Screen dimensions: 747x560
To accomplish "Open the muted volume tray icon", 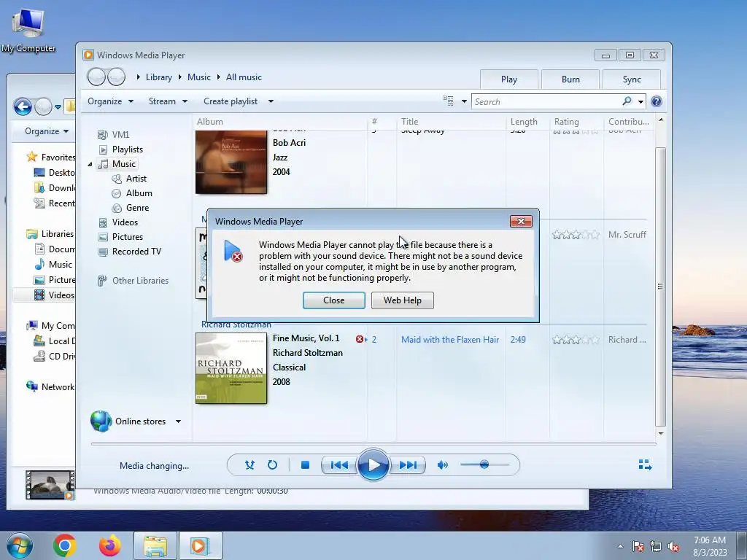I will click(x=673, y=547).
